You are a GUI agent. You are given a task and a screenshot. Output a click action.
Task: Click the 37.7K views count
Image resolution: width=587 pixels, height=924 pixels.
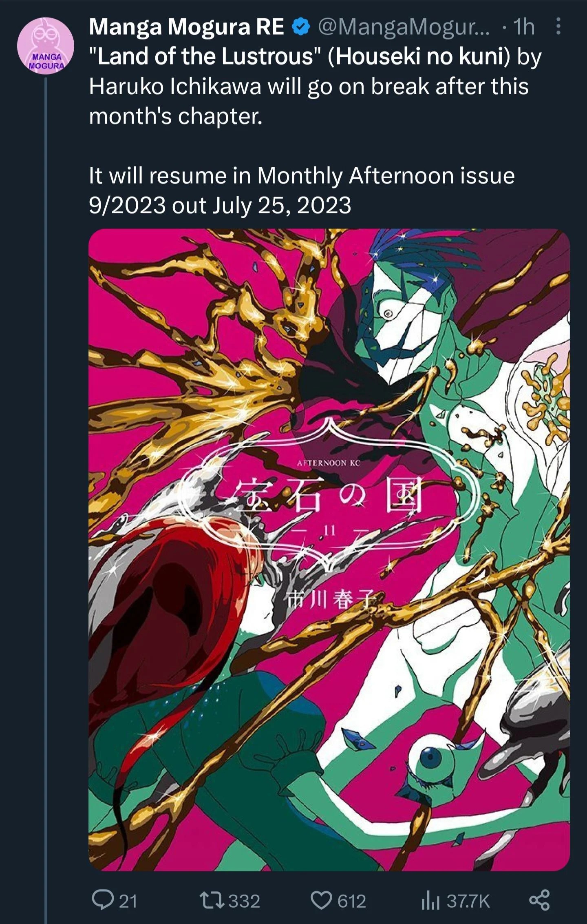(468, 901)
